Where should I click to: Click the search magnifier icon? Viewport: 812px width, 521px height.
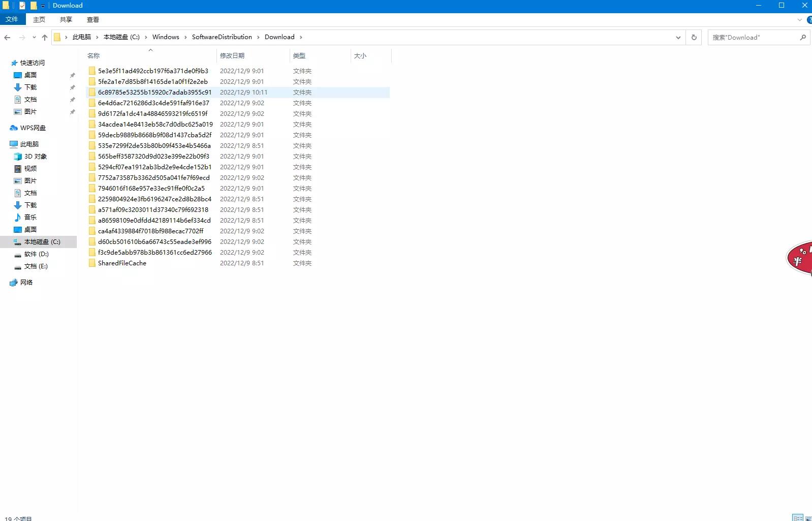click(803, 37)
